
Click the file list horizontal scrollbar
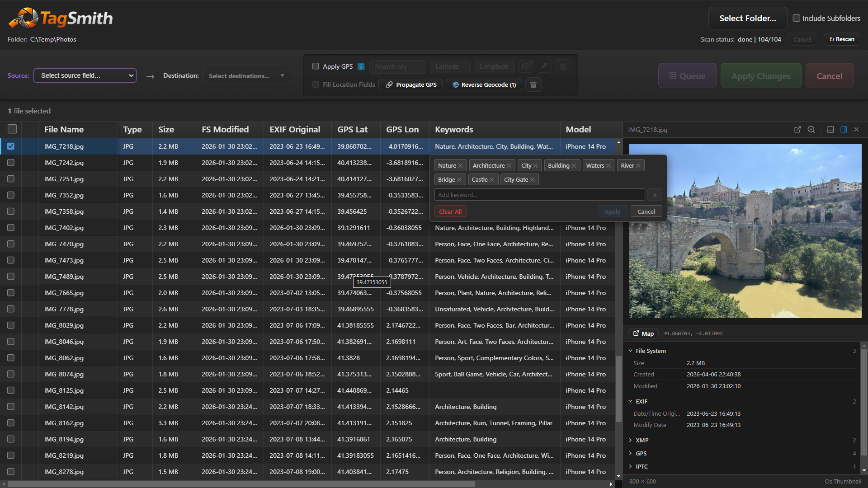tap(241, 484)
